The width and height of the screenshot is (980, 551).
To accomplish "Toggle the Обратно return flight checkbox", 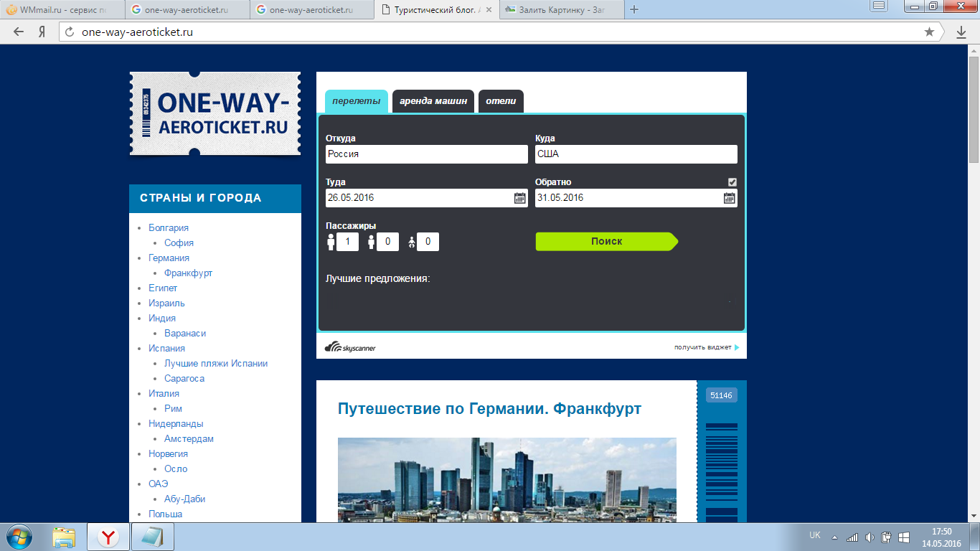I will pos(732,182).
